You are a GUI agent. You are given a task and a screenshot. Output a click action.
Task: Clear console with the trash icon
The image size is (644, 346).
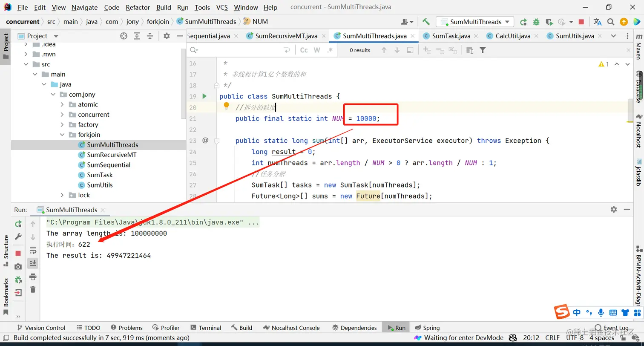pyautogui.click(x=33, y=290)
